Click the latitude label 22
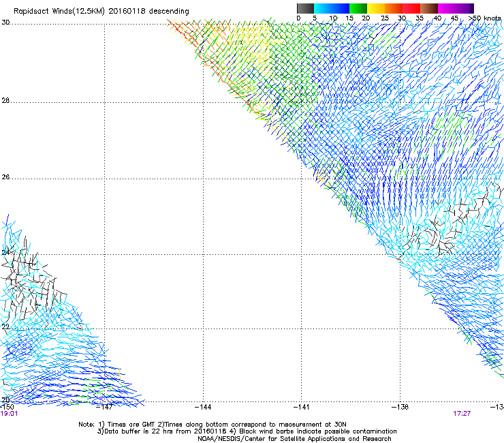The image size is (504, 443). tap(5, 326)
